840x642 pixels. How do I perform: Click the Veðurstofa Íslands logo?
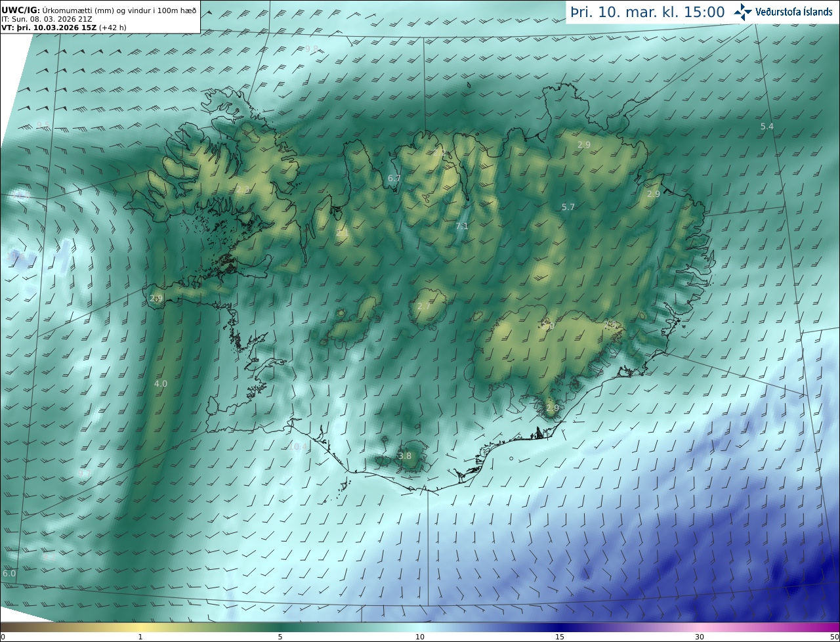(x=783, y=12)
